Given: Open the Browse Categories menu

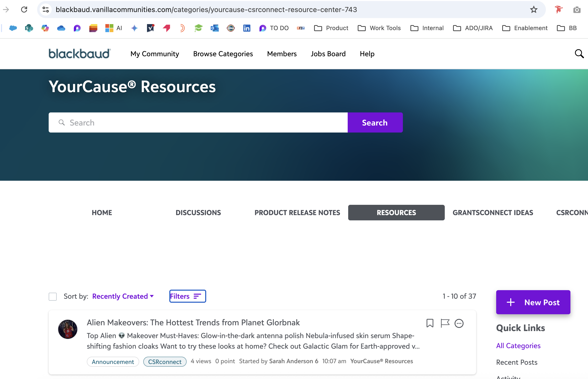Looking at the screenshot, I should 223,54.
